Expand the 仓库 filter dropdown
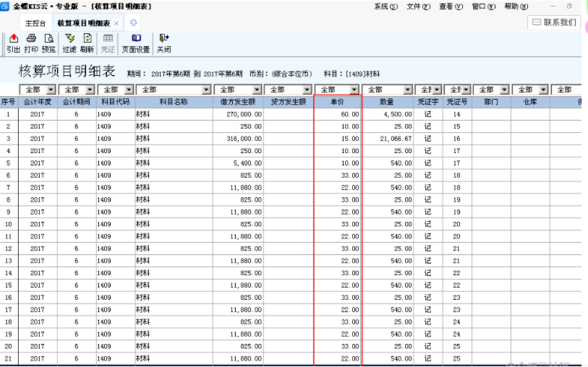Image resolution: width=588 pixels, height=367 pixels. click(x=544, y=90)
